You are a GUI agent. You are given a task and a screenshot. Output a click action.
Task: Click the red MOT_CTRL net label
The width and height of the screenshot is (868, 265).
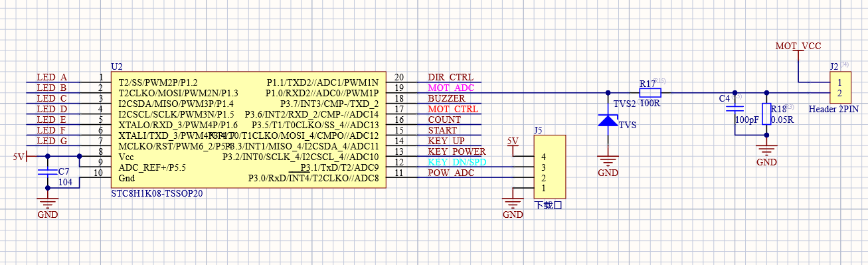click(453, 110)
